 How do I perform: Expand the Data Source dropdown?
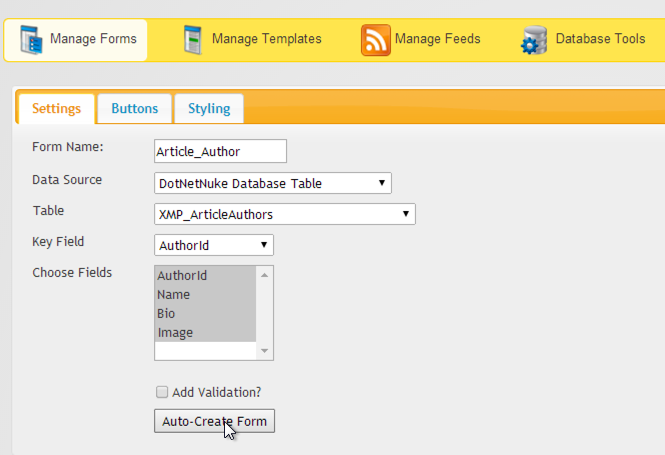click(x=273, y=183)
